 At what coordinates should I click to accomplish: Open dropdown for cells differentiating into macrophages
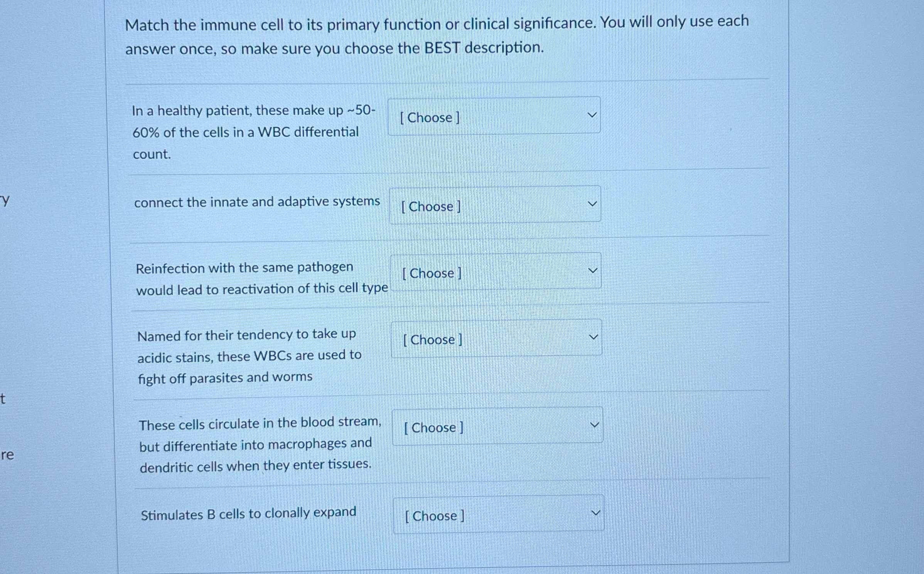tap(497, 426)
